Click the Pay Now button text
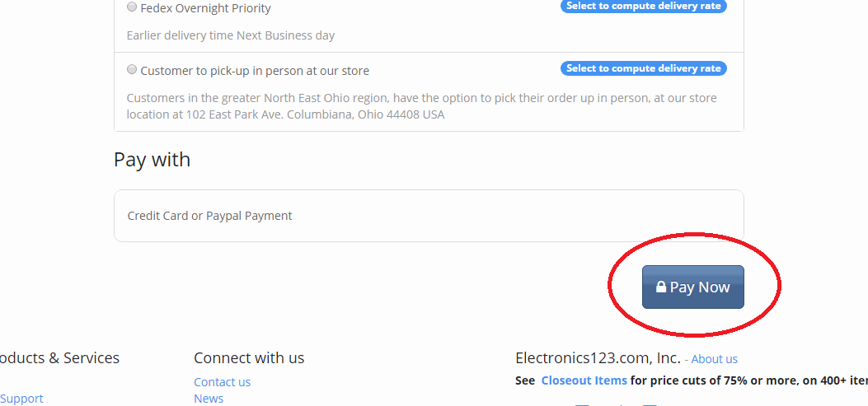Image resolution: width=868 pixels, height=406 pixels. 700,287
